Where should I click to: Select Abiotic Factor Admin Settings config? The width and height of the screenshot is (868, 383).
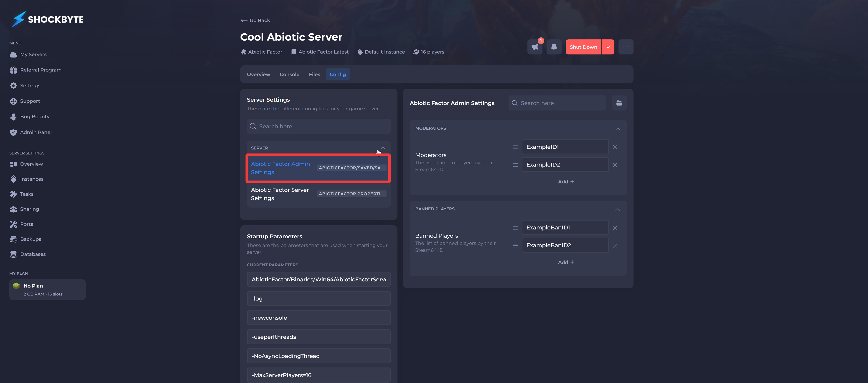pos(318,168)
